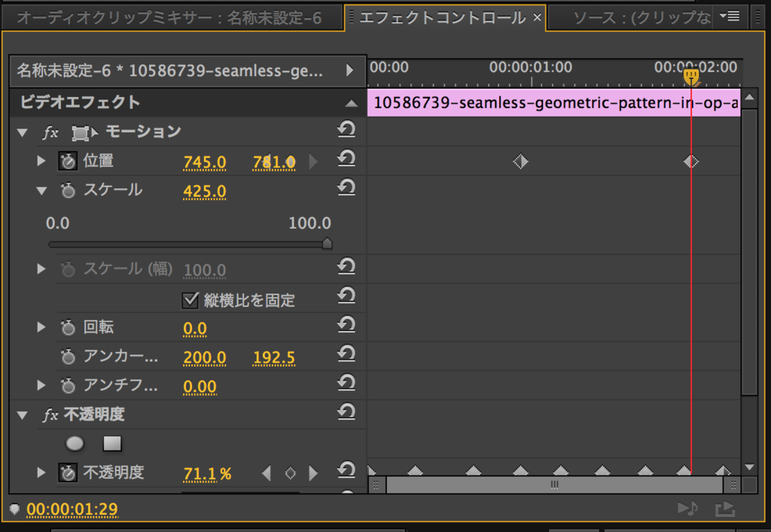Screen dimensions: 771x532
Task: Click the vertical scrollbar thumb
Action: point(749,253)
